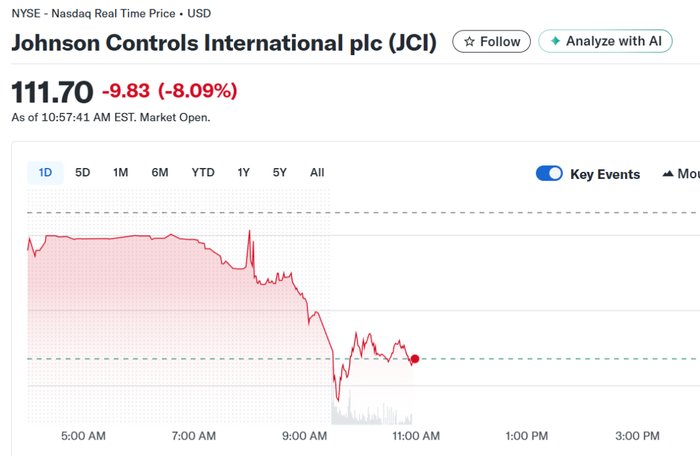This screenshot has height=456, width=700.
Task: Click the red -9.83 (-8.09%) change
Action: [x=169, y=92]
